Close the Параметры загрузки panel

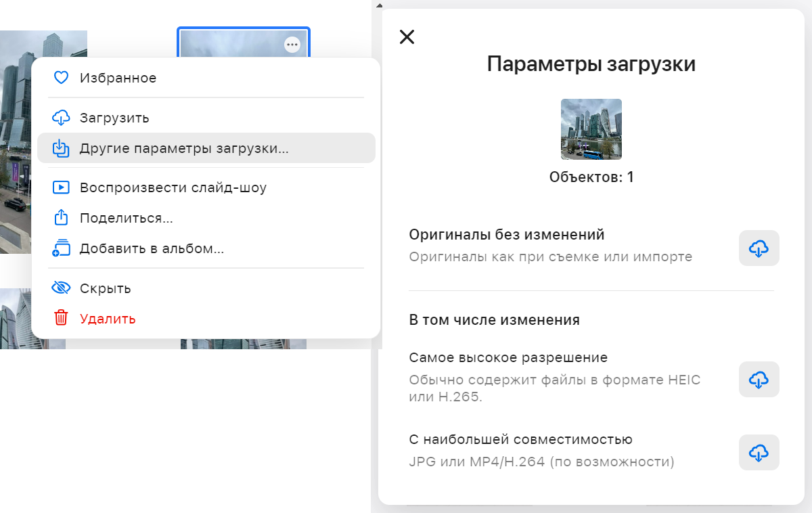407,37
